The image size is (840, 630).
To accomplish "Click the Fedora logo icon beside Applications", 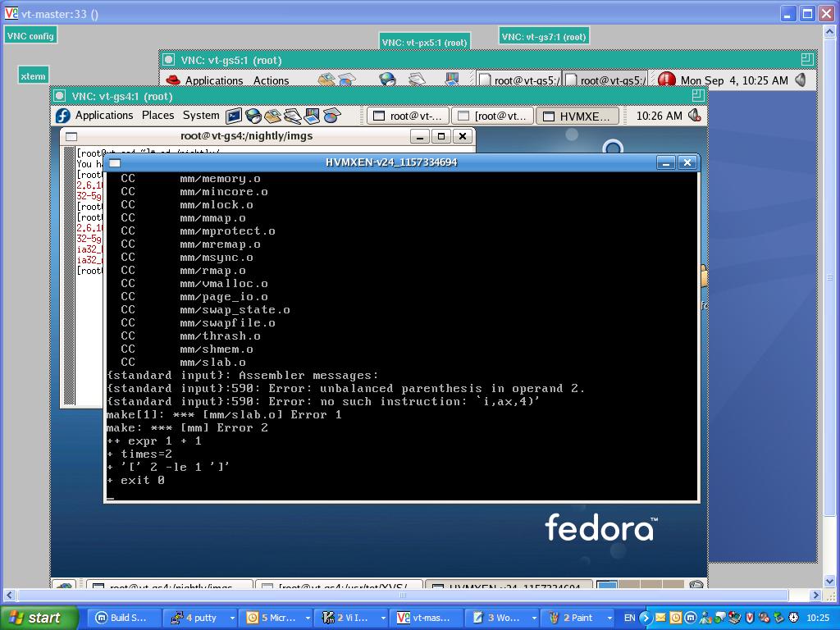I will (x=63, y=116).
